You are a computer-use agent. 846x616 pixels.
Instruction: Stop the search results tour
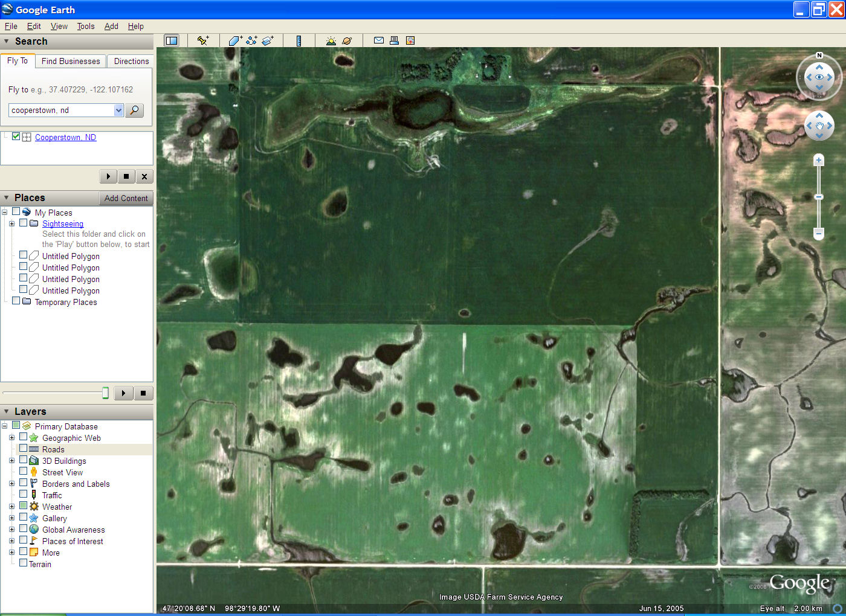pos(126,176)
